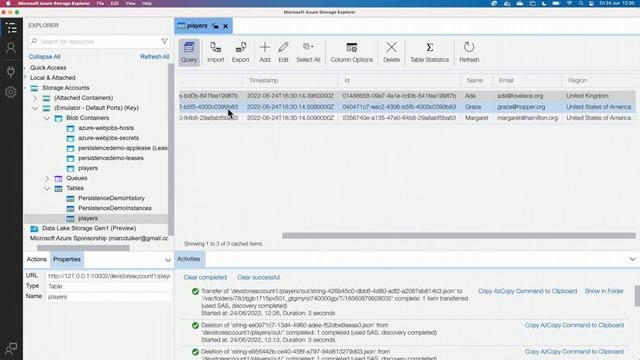Image resolution: width=640 pixels, height=360 pixels.
Task: Edit the selected entity
Action: point(283,53)
